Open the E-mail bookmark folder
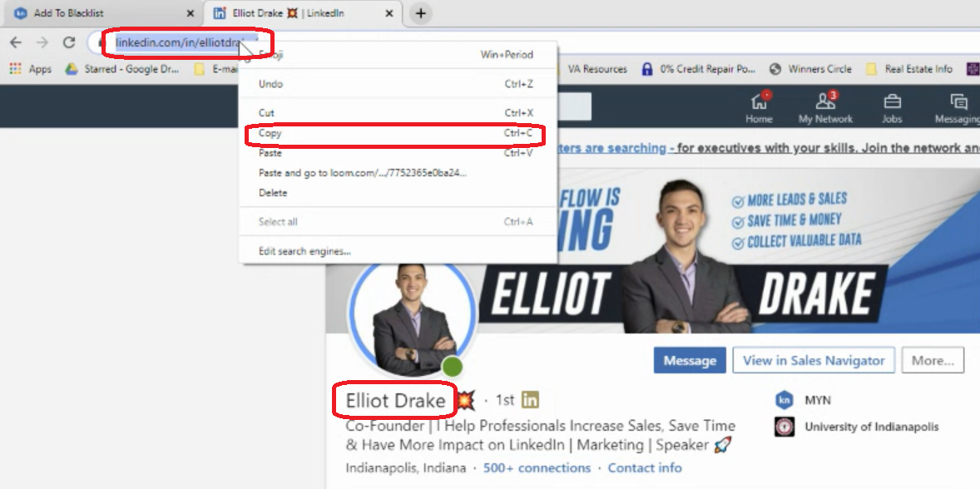Viewport: 980px width, 489px height. coord(215,69)
